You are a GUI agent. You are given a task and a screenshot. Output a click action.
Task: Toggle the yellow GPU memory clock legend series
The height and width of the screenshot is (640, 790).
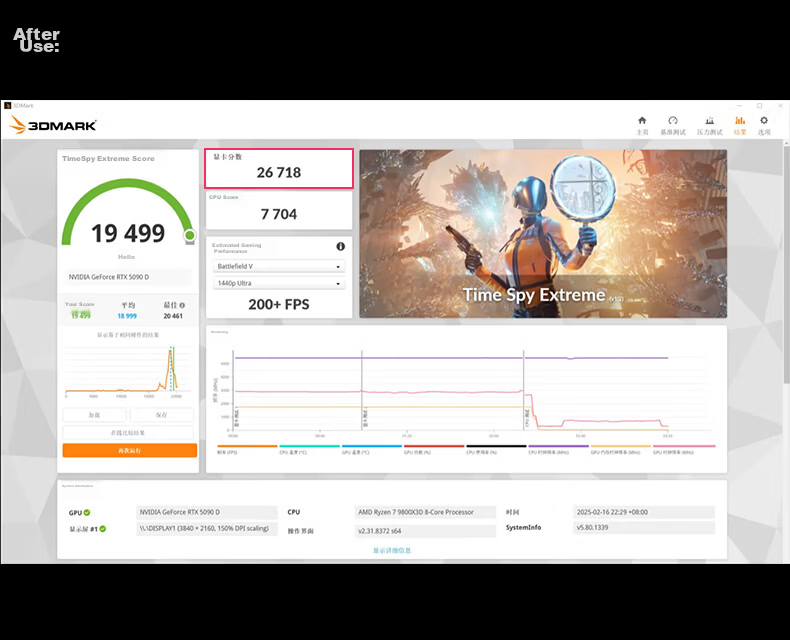coord(621,449)
